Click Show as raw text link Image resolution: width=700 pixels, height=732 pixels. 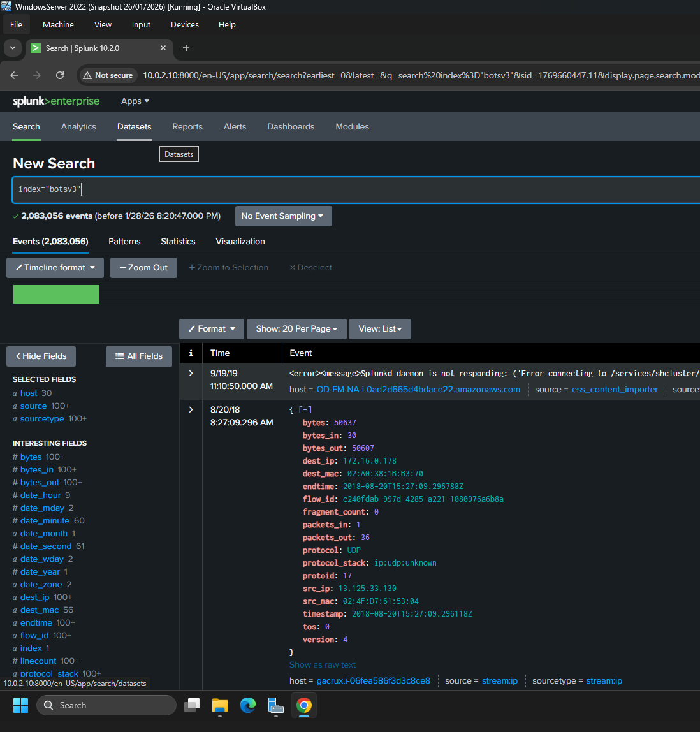coord(323,665)
